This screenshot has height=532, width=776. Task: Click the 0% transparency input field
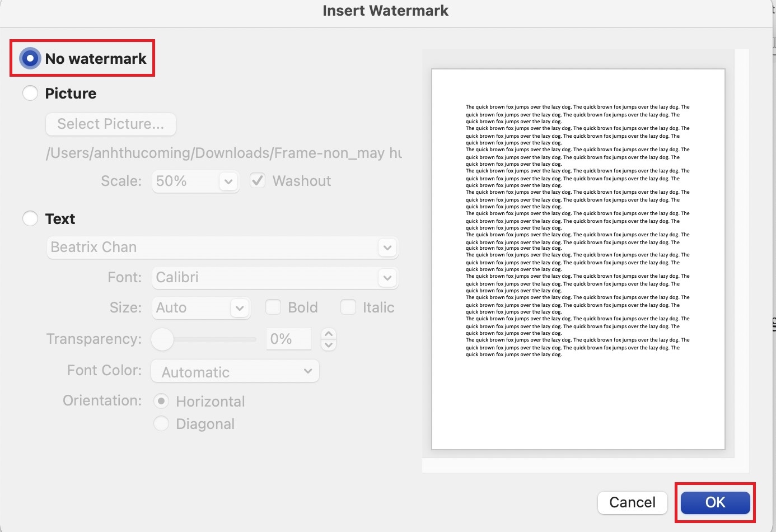click(288, 339)
